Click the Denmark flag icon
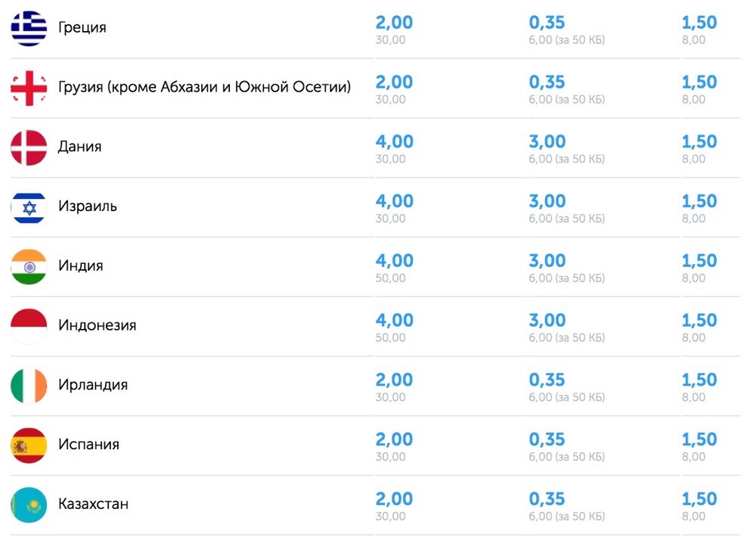 (29, 147)
